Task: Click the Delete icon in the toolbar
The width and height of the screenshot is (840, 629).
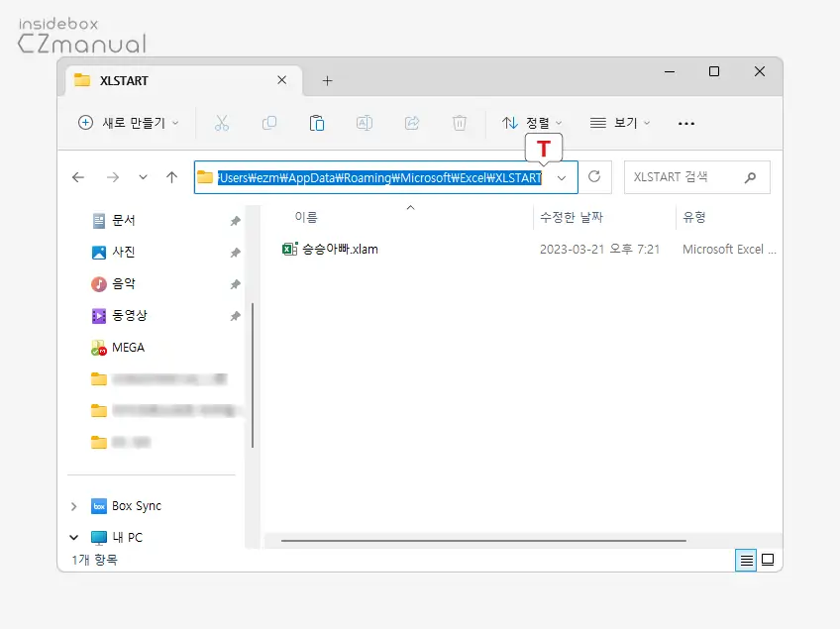Action: 460,123
